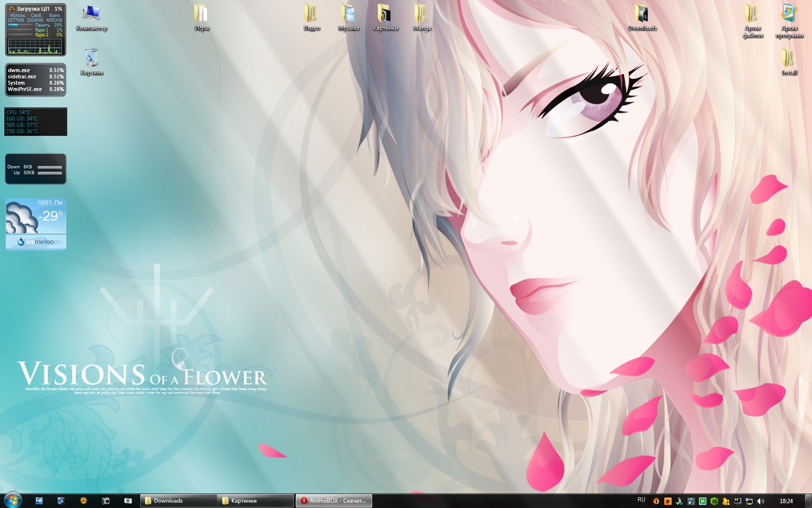Launch KMPlayer from quick launch

[39, 501]
